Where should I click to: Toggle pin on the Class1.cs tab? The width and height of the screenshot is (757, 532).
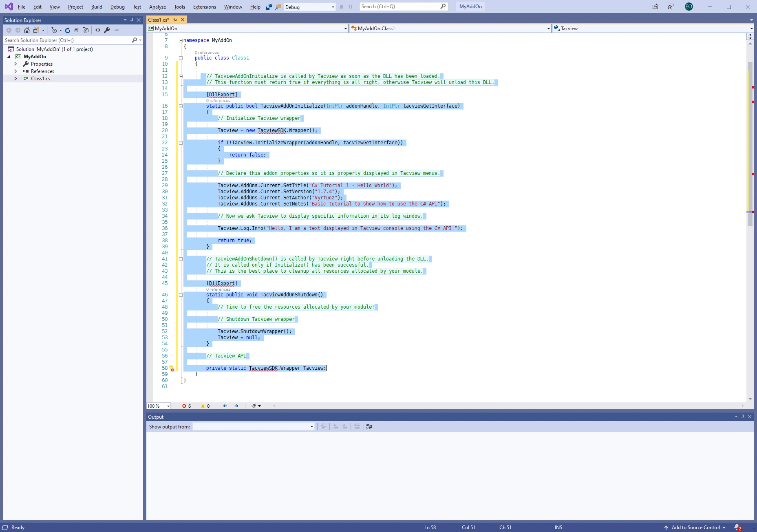pos(175,20)
